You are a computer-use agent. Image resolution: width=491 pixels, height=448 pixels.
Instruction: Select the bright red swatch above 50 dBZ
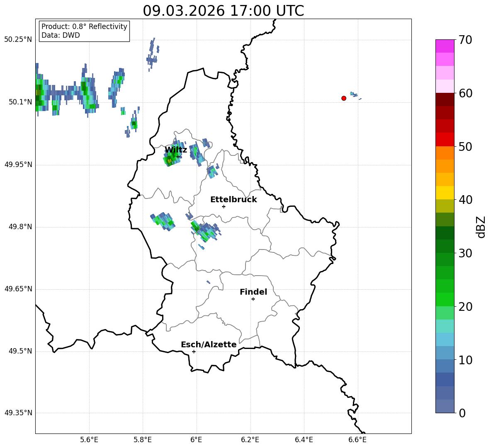pos(445,139)
